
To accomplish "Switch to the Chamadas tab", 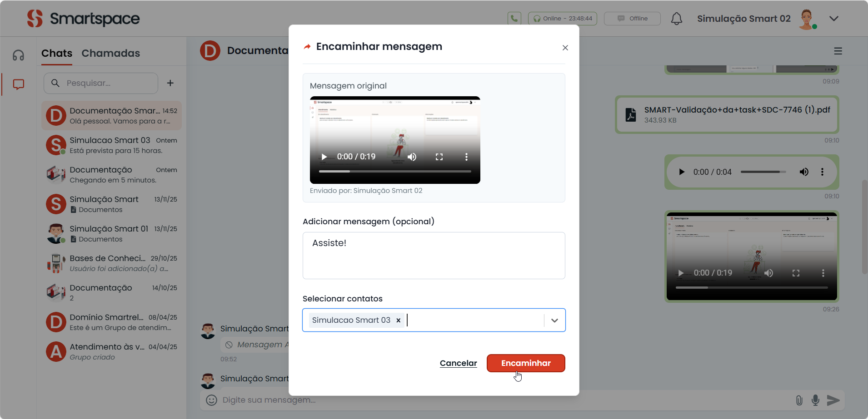I will click(110, 53).
